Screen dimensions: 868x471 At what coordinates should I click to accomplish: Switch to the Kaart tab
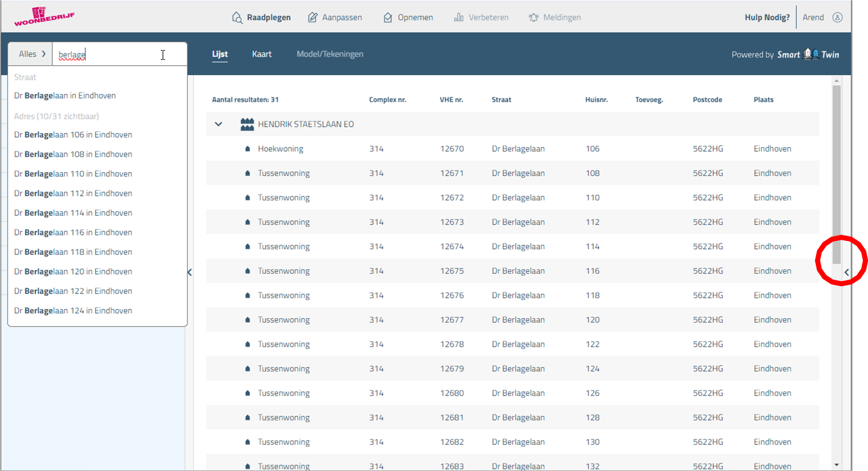click(x=262, y=54)
